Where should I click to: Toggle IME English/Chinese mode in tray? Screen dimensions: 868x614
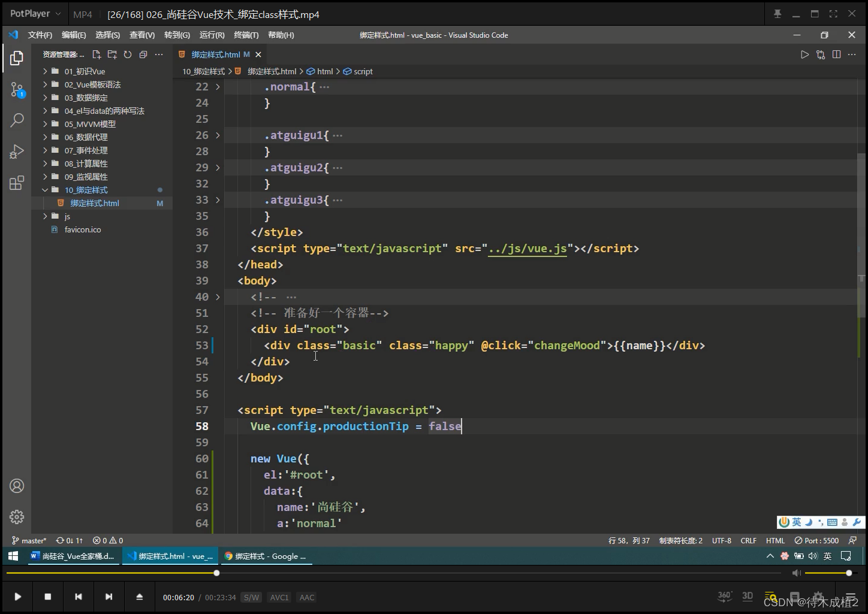[827, 556]
